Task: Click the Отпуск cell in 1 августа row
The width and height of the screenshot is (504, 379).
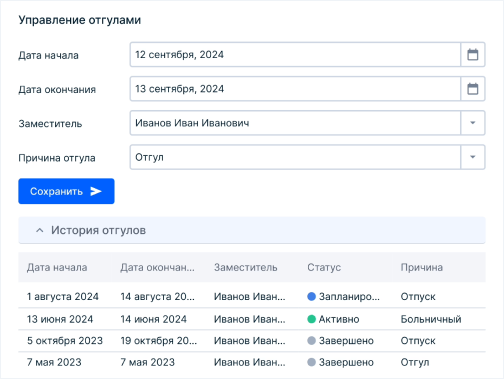Action: coord(418,296)
